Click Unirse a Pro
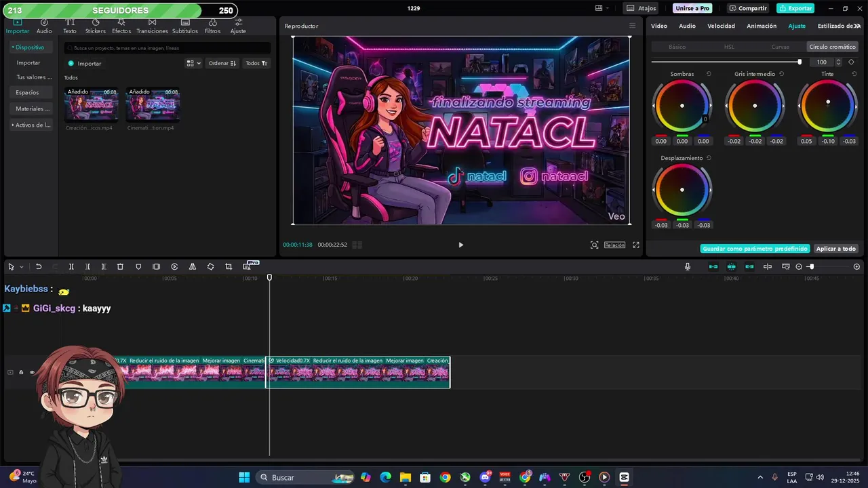Viewport: 868px width, 488px height. point(692,8)
